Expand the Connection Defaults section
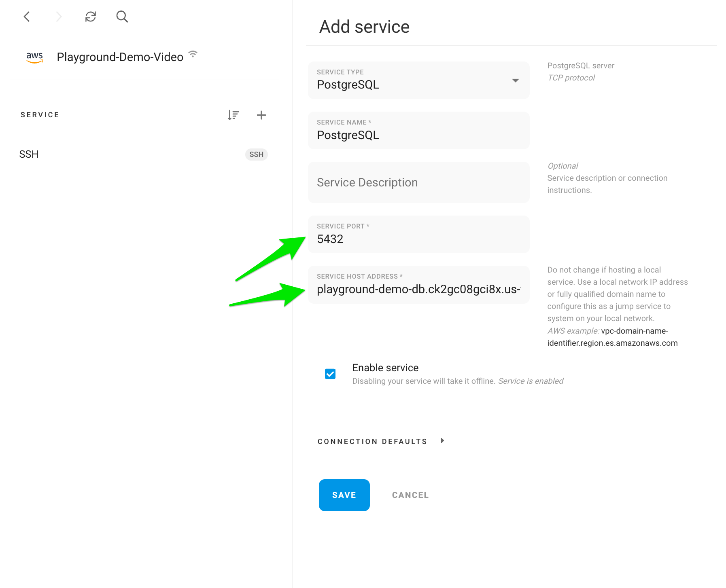 [380, 441]
